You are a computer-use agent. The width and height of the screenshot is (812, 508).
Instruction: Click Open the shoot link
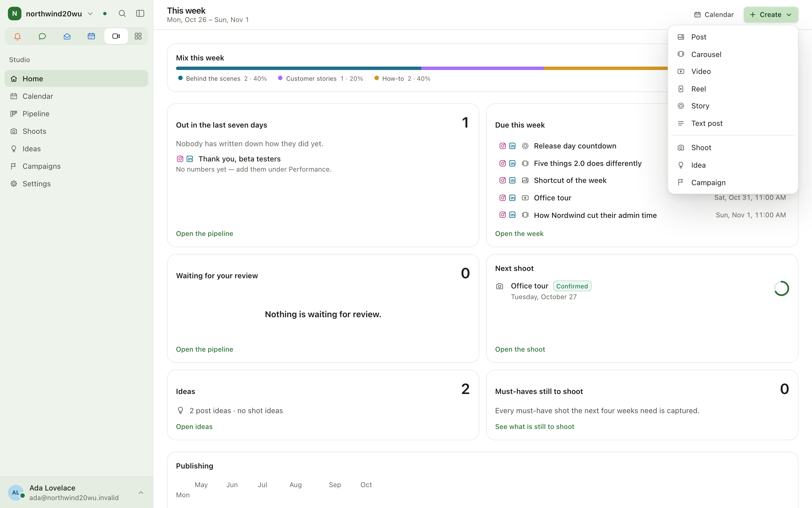(x=520, y=349)
